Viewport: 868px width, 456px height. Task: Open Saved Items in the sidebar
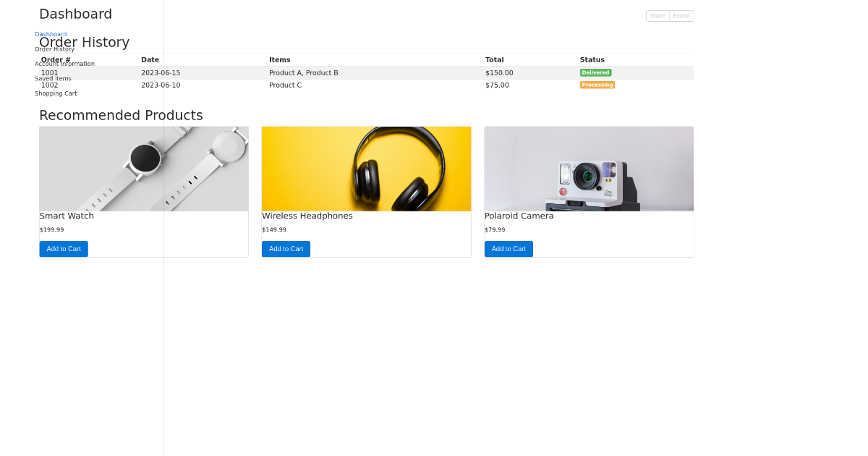[x=53, y=78]
